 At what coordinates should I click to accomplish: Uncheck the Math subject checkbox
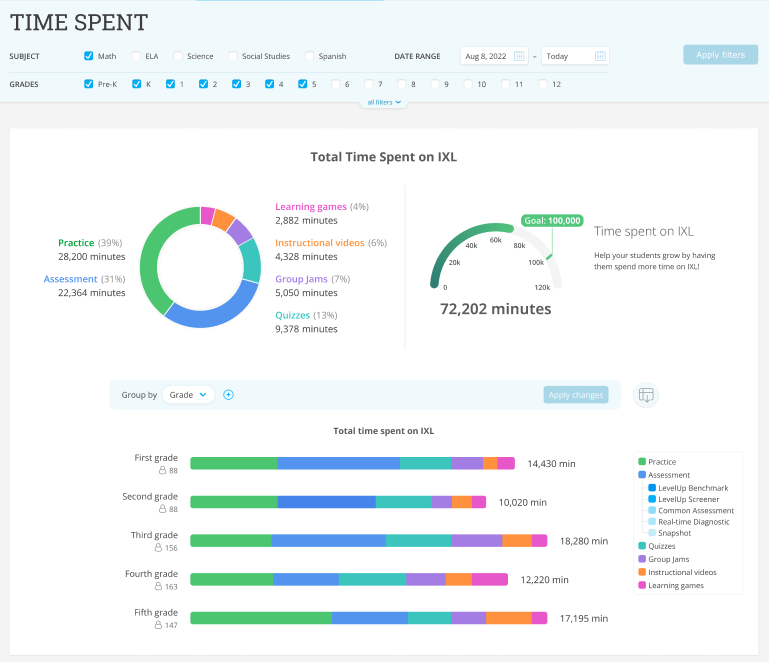(x=89, y=56)
